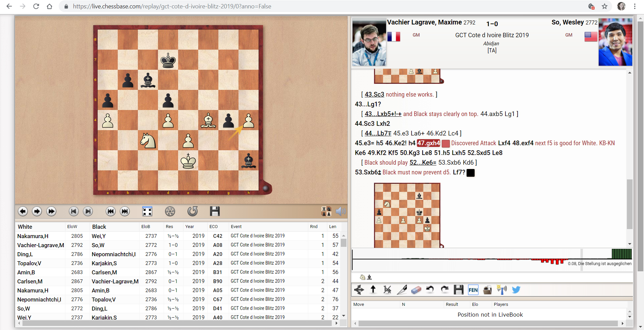
Task: Mute sound using the speaker icon
Action: coord(340,211)
